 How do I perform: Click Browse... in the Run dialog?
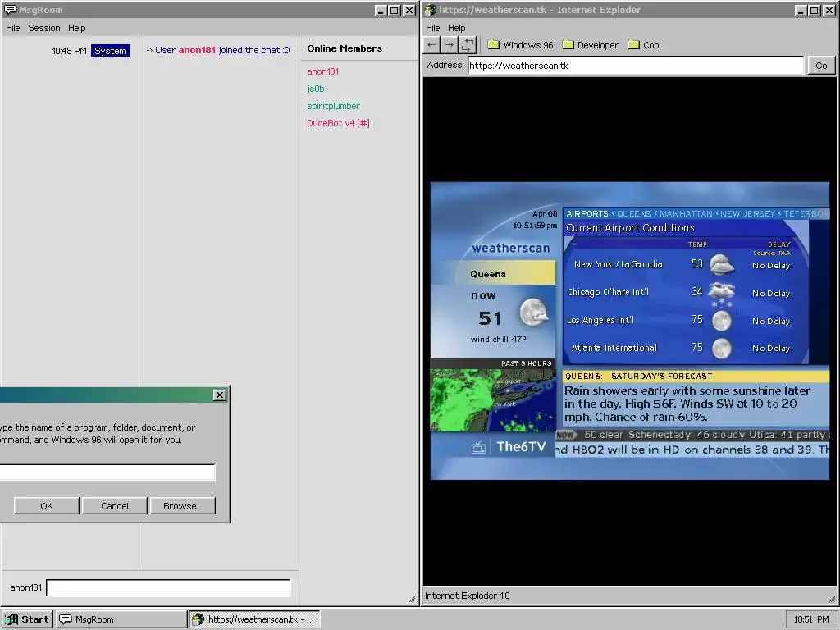click(183, 505)
